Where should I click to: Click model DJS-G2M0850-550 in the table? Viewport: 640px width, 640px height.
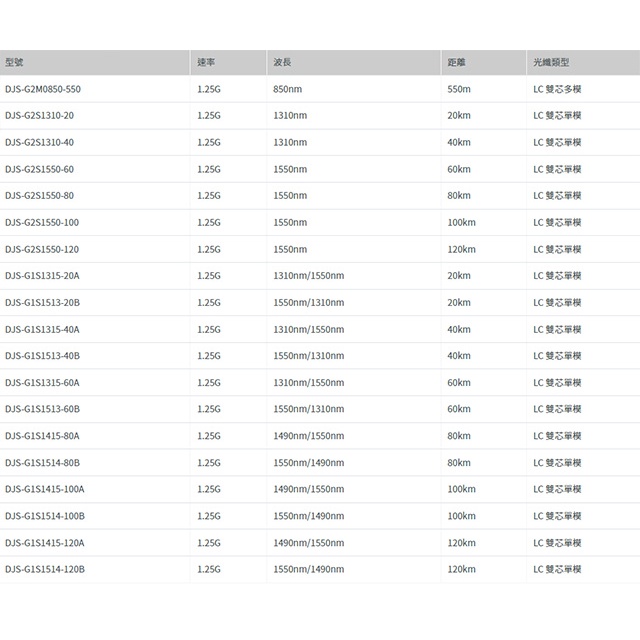(43, 89)
